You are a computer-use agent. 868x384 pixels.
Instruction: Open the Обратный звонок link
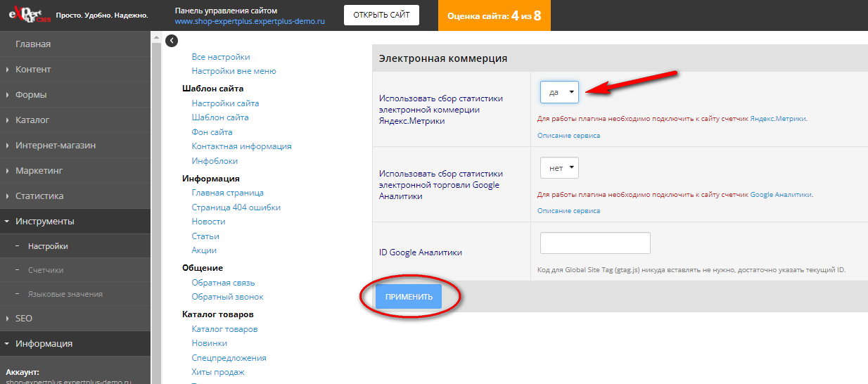tap(228, 297)
